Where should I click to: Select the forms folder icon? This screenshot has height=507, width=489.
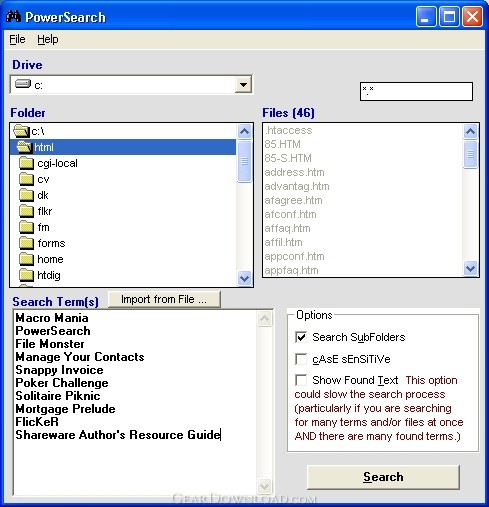[x=26, y=243]
